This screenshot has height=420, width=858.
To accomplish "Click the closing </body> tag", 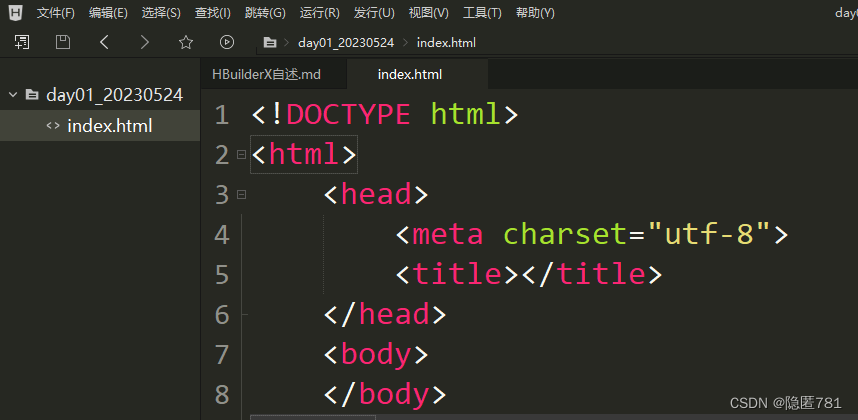I will coord(385,394).
